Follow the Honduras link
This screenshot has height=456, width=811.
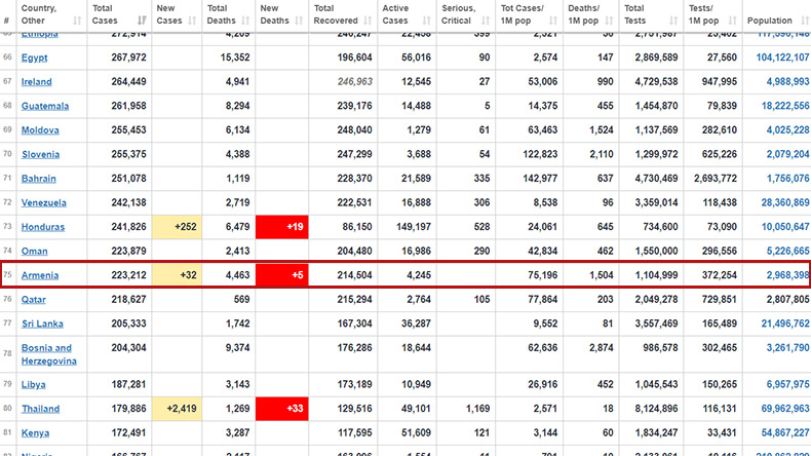43,227
